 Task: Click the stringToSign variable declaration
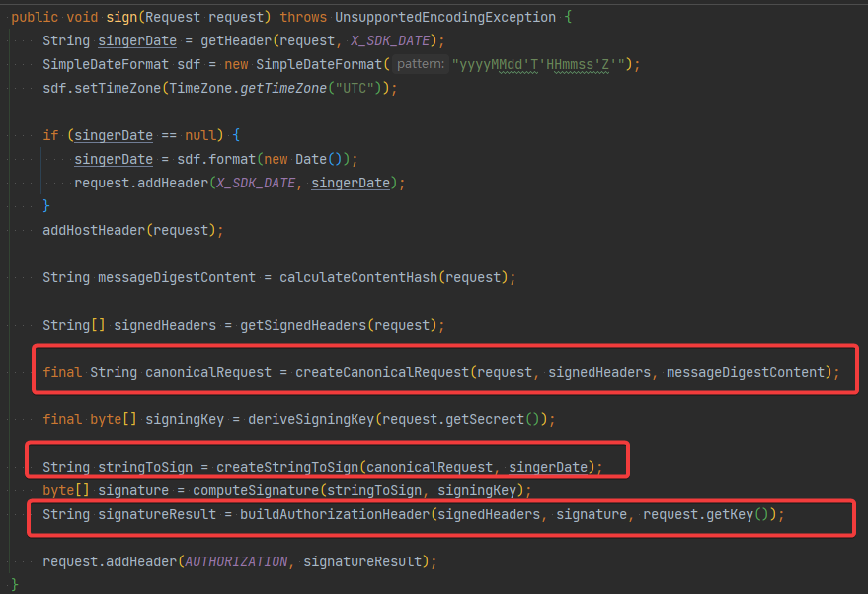tap(145, 467)
